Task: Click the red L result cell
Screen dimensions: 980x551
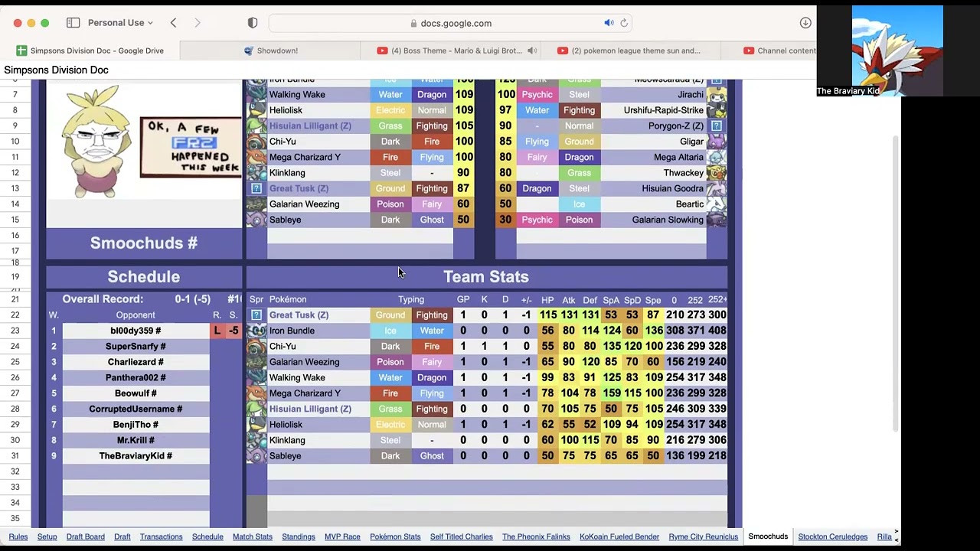Action: coord(217,331)
